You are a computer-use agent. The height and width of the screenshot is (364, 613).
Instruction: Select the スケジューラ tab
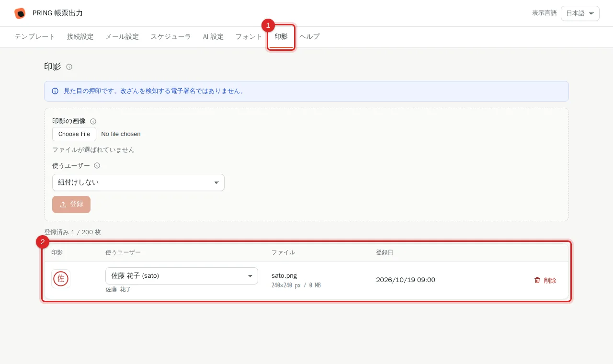171,37
